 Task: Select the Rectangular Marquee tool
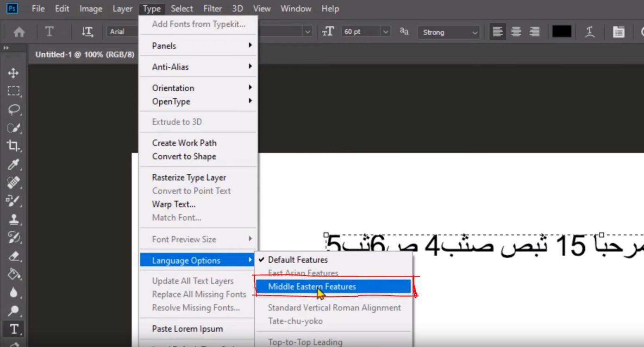13,91
